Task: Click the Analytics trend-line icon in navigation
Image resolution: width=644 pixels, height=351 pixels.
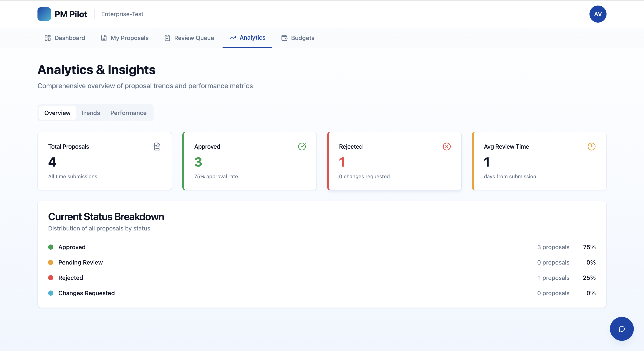Action: pos(233,37)
